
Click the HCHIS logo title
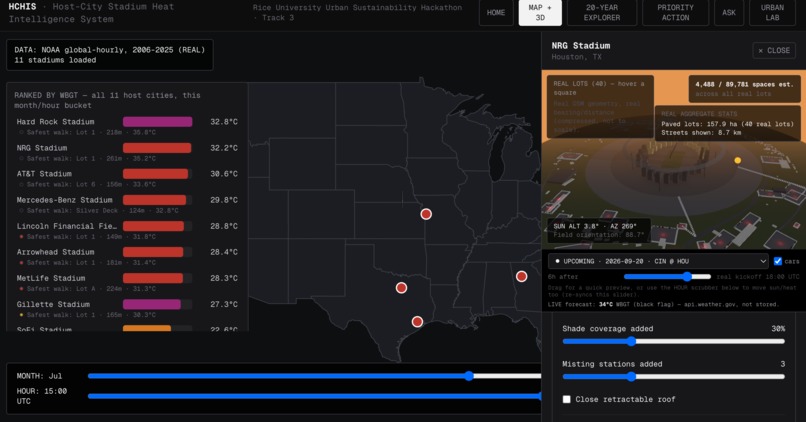[23, 7]
